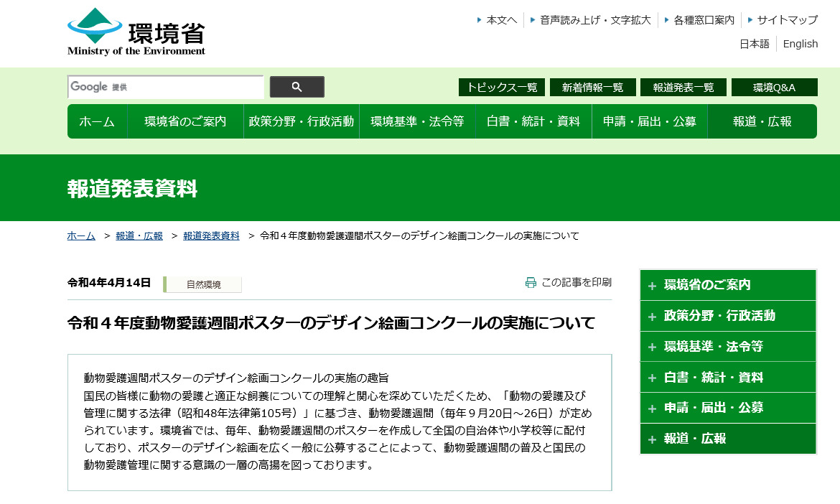This screenshot has width=840, height=504.
Task: Click the printer icon to print article
Action: (531, 283)
